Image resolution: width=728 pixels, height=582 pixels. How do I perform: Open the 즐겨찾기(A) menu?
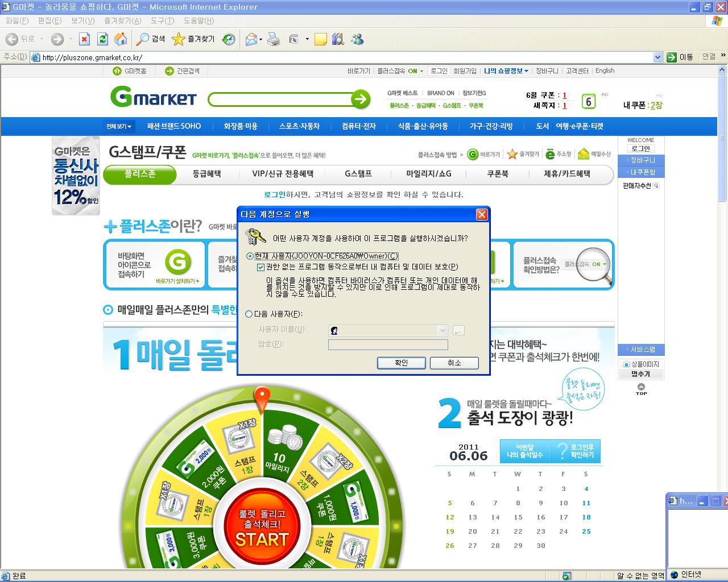123,20
